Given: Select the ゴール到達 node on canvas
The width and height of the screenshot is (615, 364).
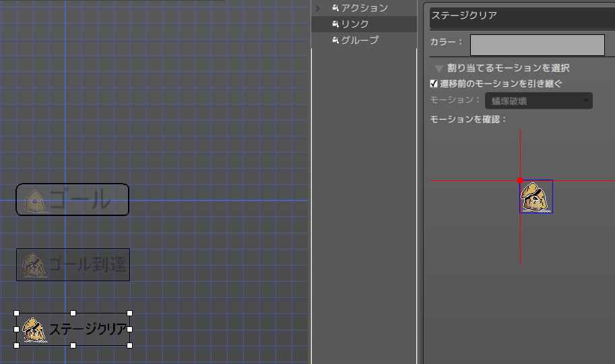Looking at the screenshot, I should pyautogui.click(x=73, y=264).
